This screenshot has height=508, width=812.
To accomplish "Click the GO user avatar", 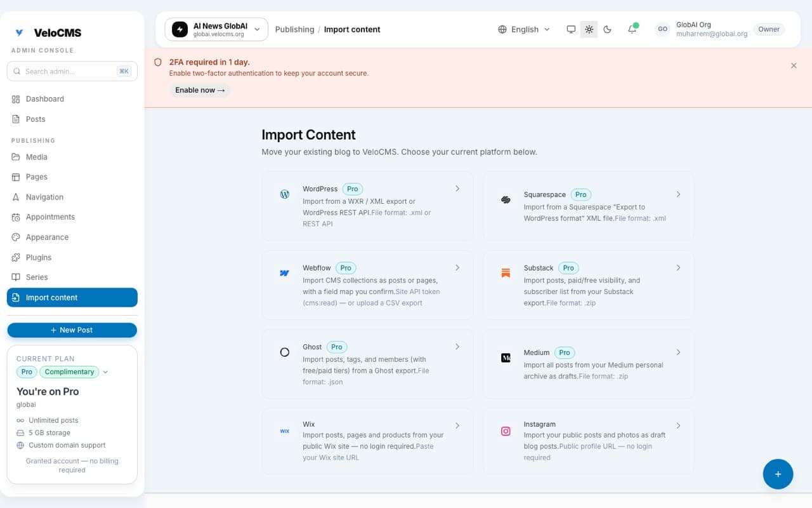I will pyautogui.click(x=662, y=29).
